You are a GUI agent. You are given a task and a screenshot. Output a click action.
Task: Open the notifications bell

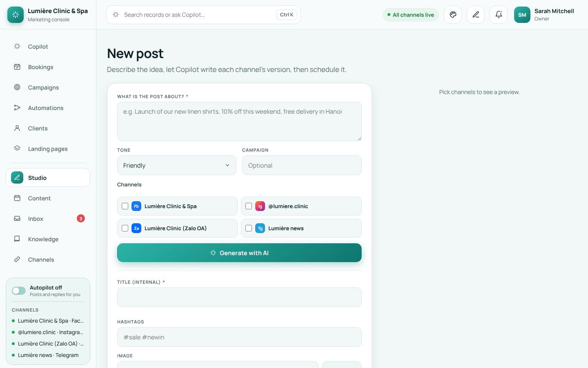499,15
